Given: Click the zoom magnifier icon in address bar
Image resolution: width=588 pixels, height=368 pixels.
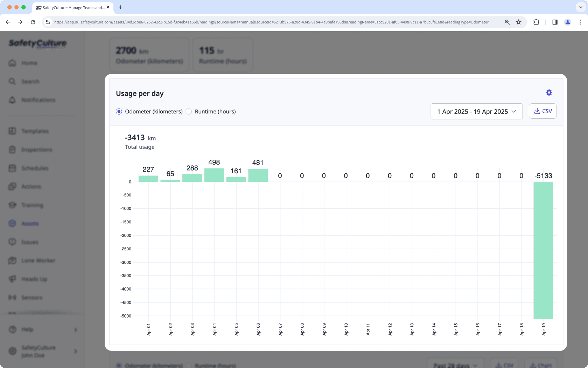Looking at the screenshot, I should pyautogui.click(x=507, y=22).
